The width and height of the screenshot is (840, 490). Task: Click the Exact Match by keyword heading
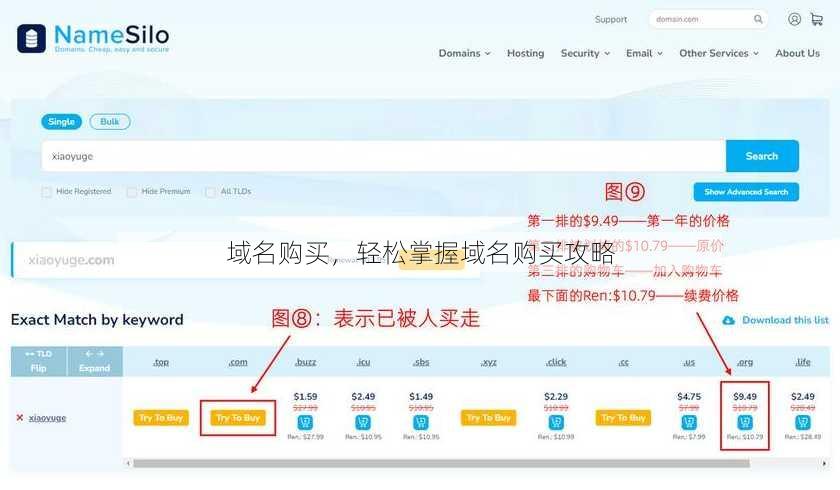pyautogui.click(x=97, y=320)
